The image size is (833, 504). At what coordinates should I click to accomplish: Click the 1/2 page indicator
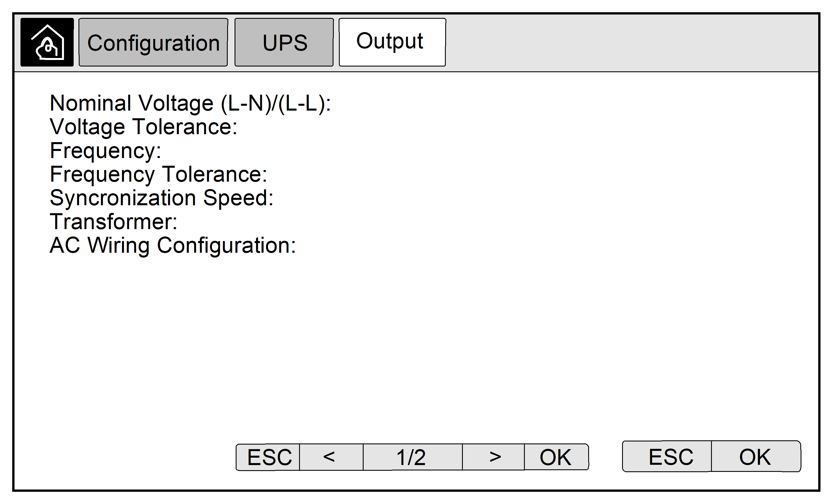(413, 457)
